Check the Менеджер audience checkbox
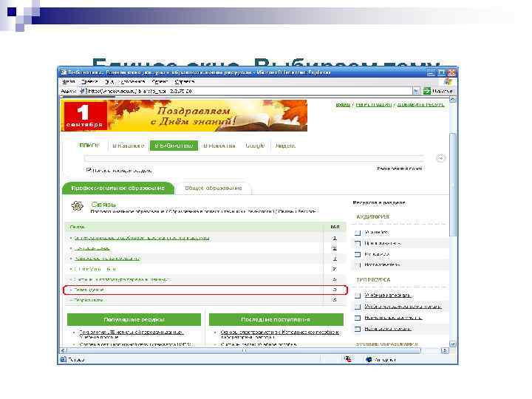This screenshot has height=399, width=532. (x=358, y=254)
